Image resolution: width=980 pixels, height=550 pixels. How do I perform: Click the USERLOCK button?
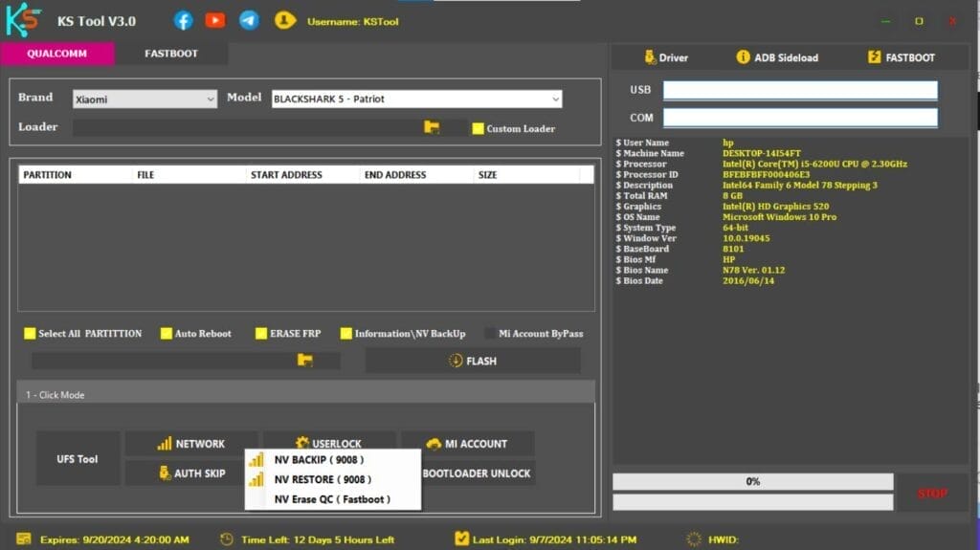[x=329, y=440]
